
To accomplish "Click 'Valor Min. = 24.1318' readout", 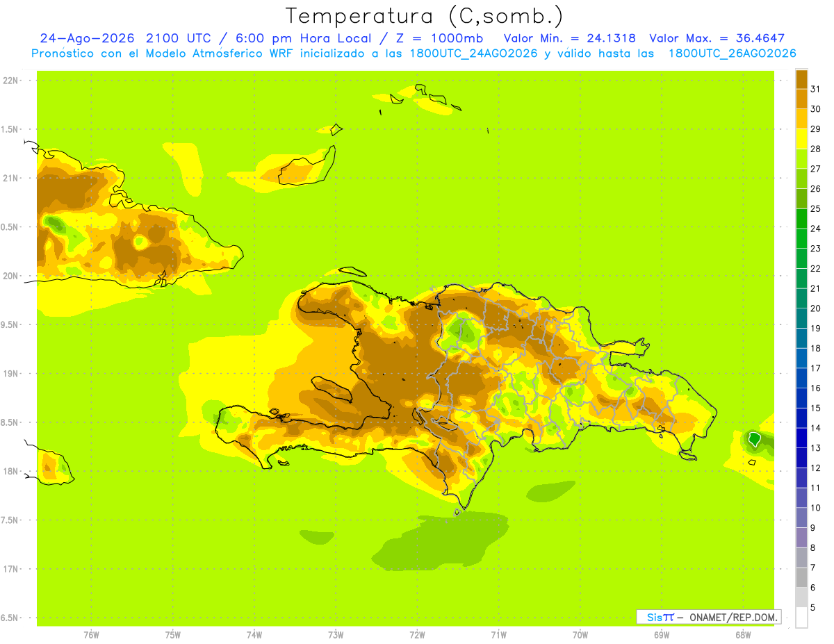I will click(x=570, y=38).
